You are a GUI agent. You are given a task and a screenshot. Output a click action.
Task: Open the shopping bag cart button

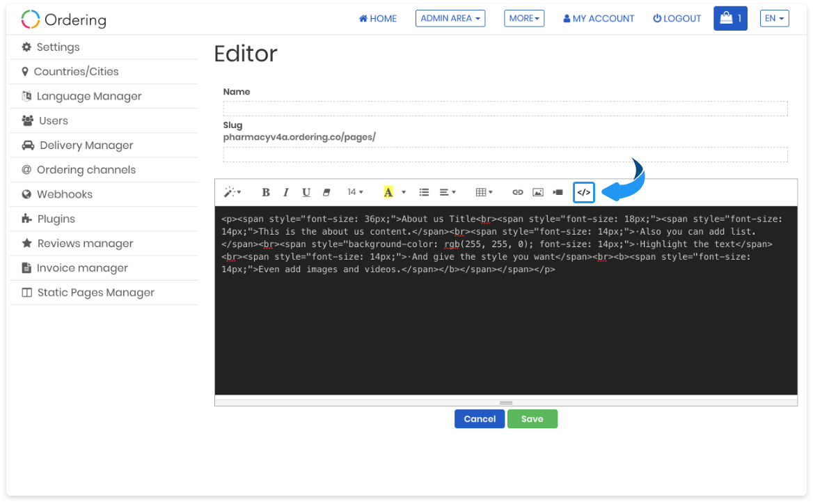click(x=730, y=19)
